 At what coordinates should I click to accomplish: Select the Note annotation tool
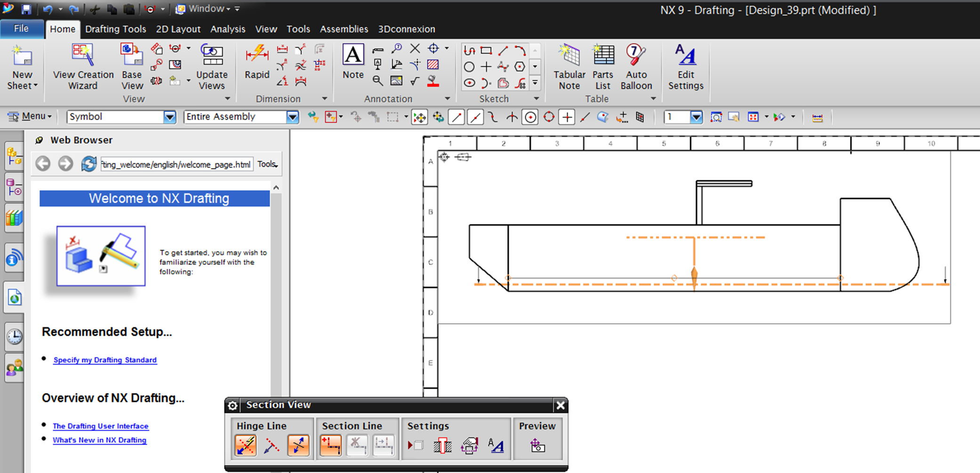click(353, 62)
